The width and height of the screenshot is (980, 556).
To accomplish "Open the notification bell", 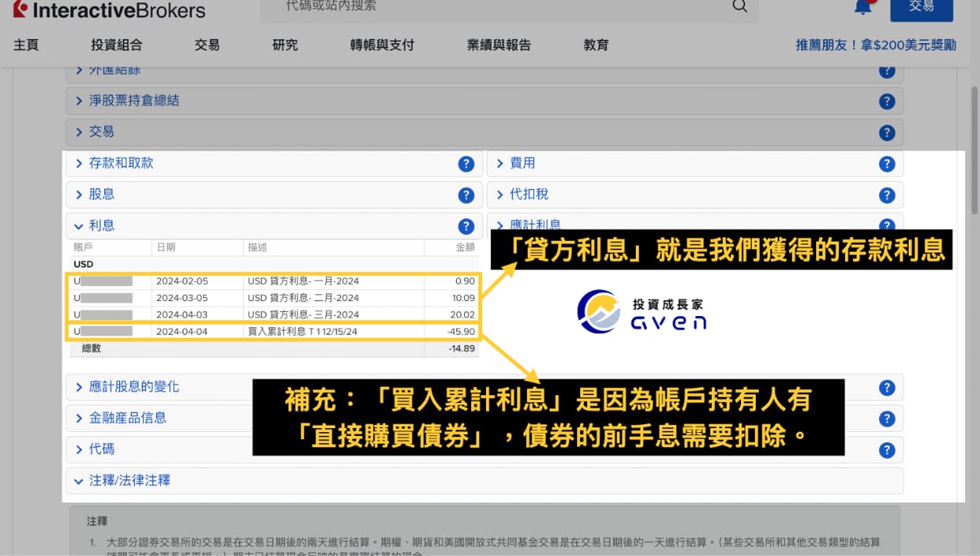I will tap(863, 7).
